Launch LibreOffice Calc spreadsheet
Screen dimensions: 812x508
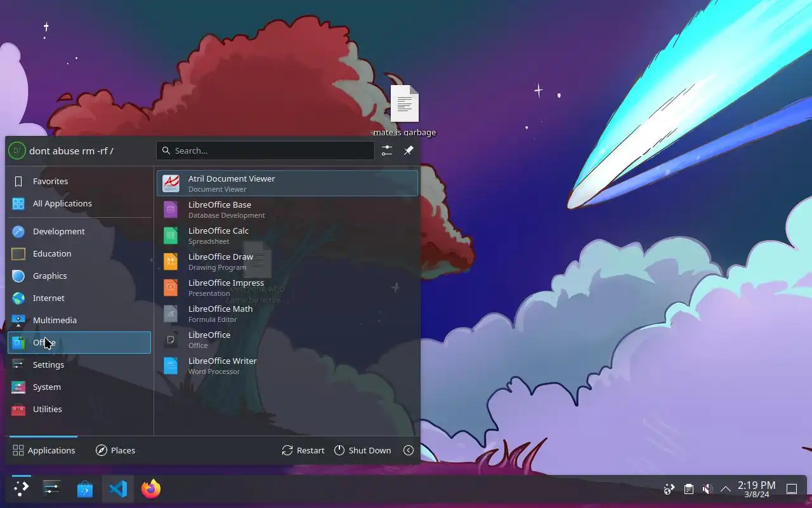287,236
